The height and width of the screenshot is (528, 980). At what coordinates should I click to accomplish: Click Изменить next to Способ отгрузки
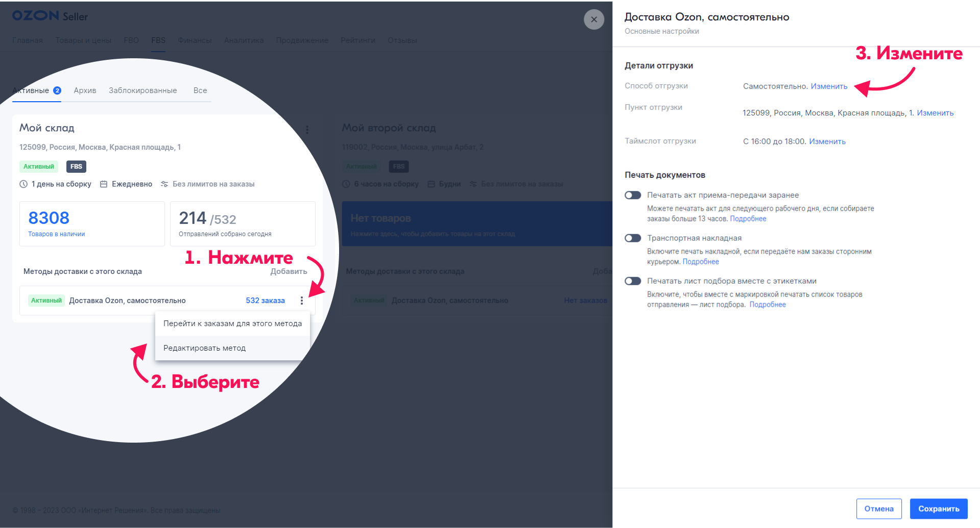(829, 86)
